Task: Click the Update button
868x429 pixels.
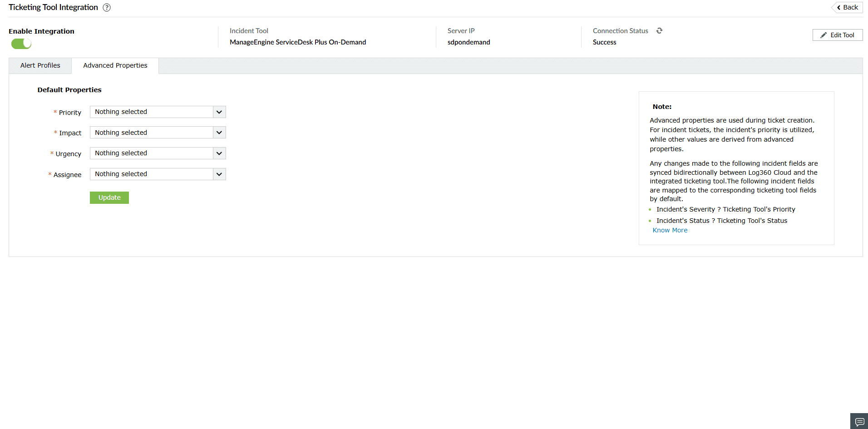Action: tap(109, 197)
